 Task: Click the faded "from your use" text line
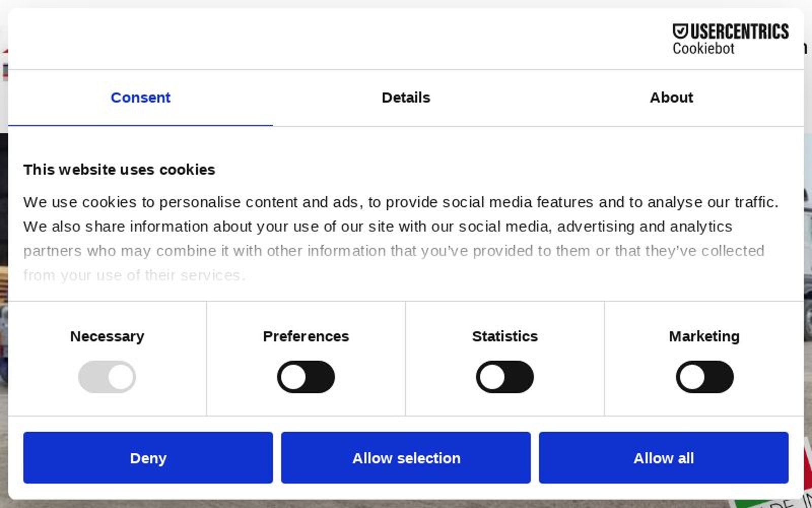point(134,275)
